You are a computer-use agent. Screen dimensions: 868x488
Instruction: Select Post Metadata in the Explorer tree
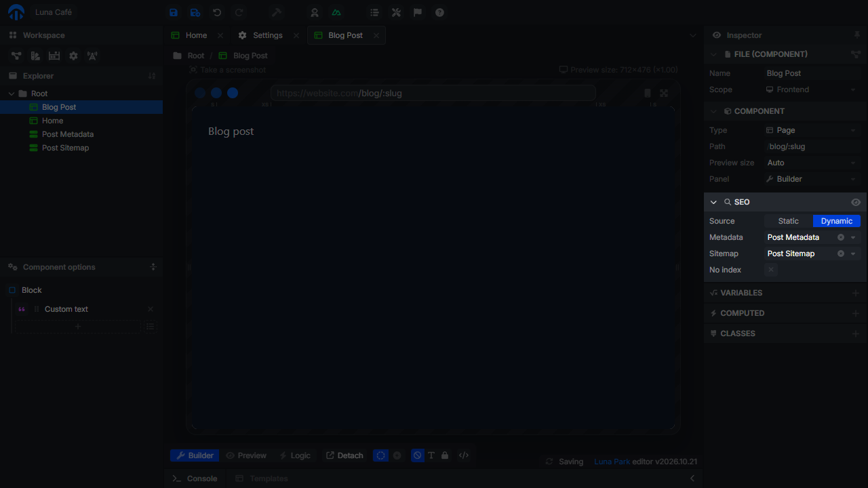pyautogui.click(x=81, y=134)
